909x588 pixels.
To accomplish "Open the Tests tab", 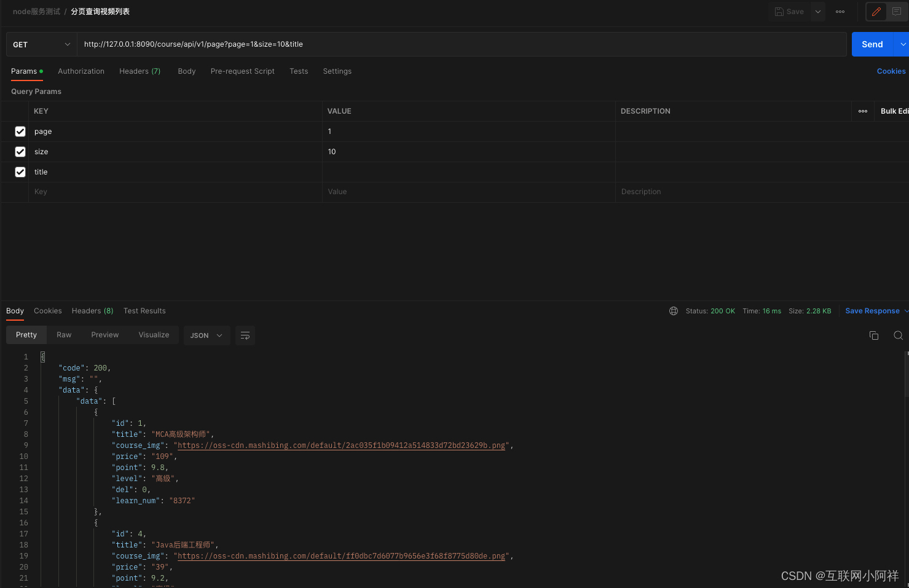I will 299,71.
